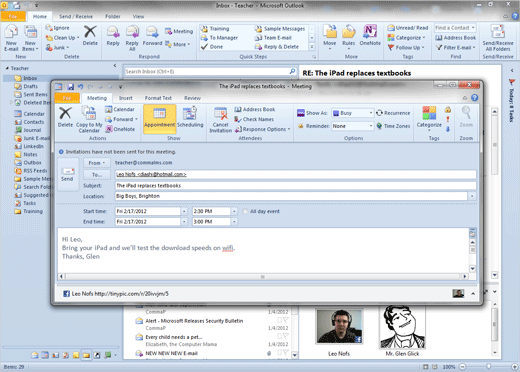Click Delete in the meeting window ribbon

coord(65,117)
